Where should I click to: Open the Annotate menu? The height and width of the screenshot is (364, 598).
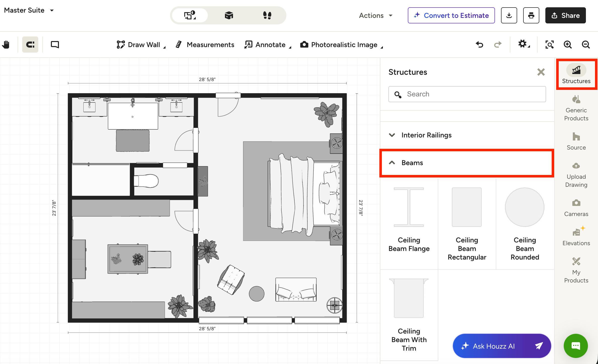pos(268,45)
